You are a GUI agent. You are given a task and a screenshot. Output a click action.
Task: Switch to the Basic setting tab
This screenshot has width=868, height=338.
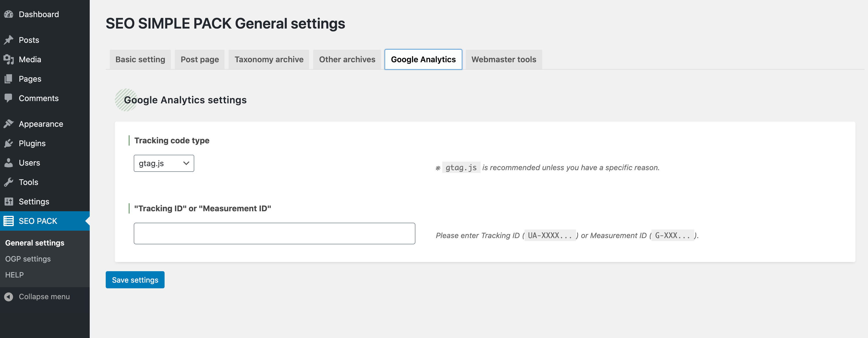[140, 60]
